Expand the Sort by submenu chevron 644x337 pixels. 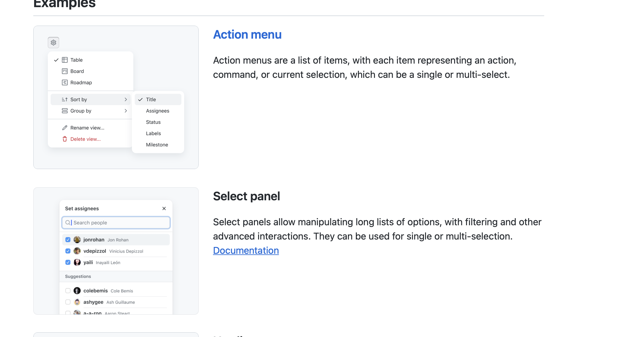tap(126, 99)
